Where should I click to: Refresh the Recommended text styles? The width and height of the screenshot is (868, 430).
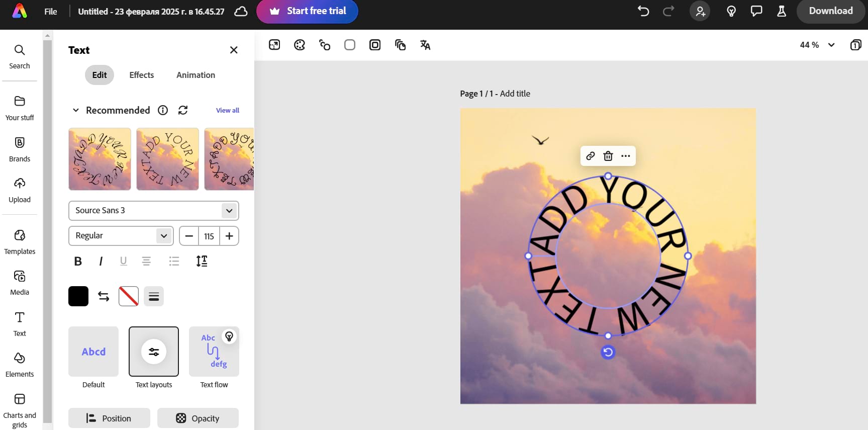[183, 110]
